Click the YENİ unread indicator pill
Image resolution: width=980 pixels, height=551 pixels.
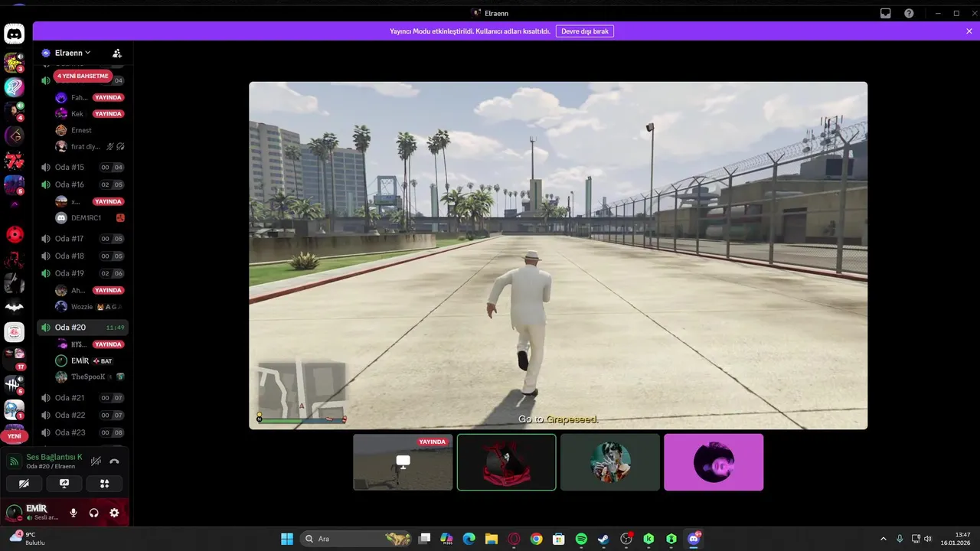click(x=14, y=435)
